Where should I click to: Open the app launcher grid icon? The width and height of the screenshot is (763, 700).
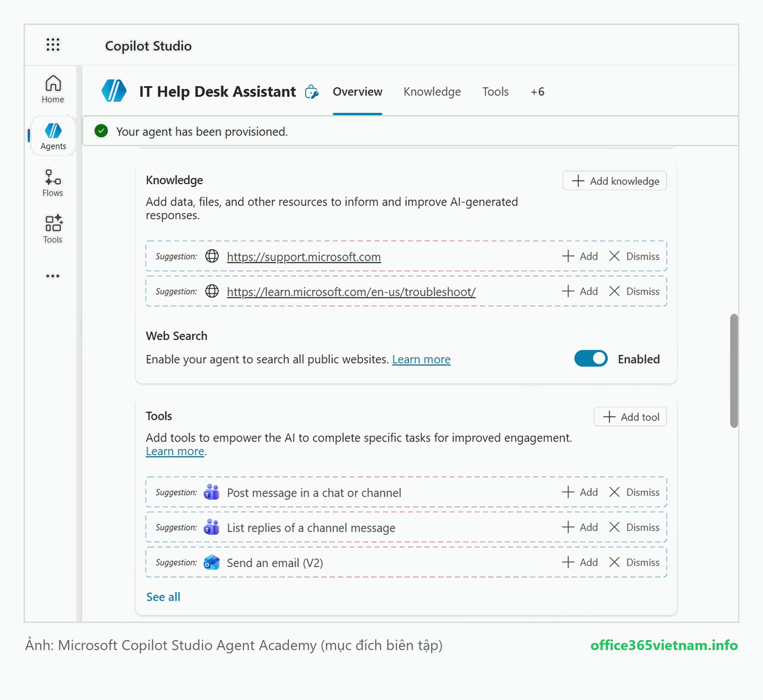53,45
